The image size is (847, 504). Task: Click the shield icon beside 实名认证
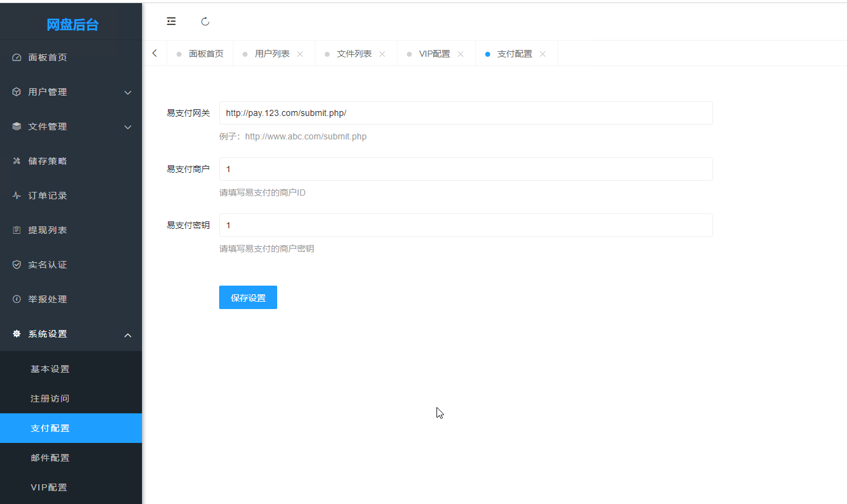(x=17, y=265)
